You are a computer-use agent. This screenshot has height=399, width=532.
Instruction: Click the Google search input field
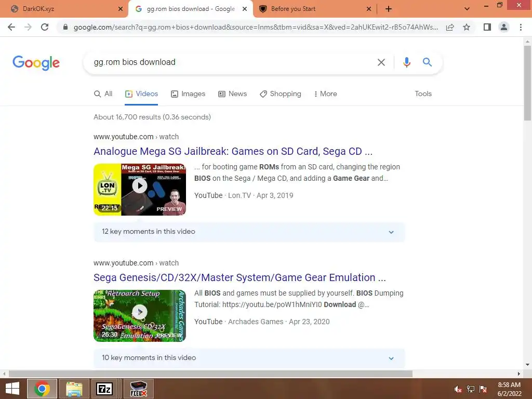pos(231,62)
